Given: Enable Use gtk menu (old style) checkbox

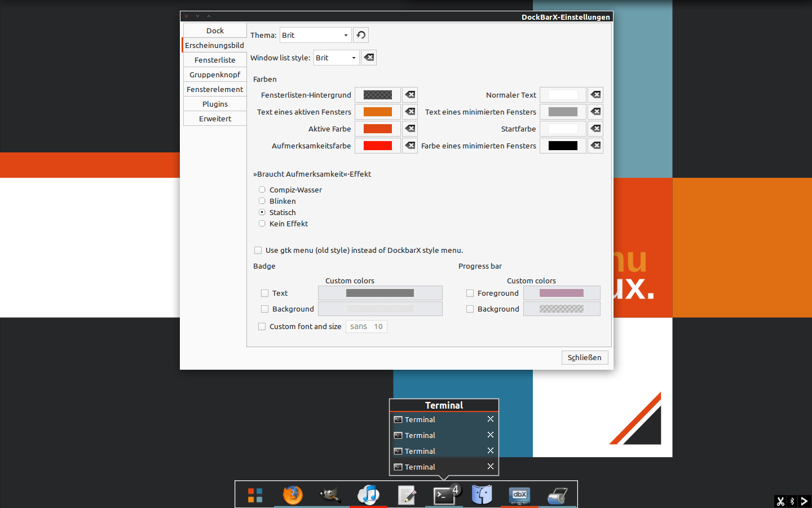Looking at the screenshot, I should tap(258, 250).
